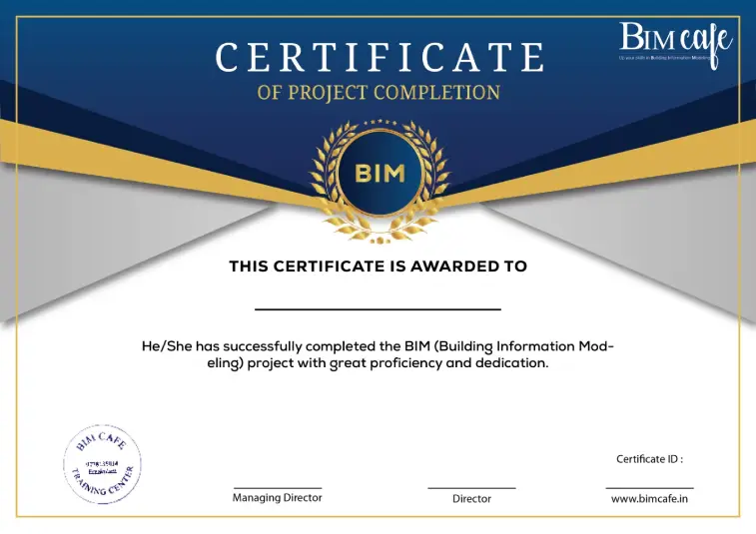Open the www.bimcafe.in website link
Viewport: 756px width, 534px height.
click(x=649, y=498)
